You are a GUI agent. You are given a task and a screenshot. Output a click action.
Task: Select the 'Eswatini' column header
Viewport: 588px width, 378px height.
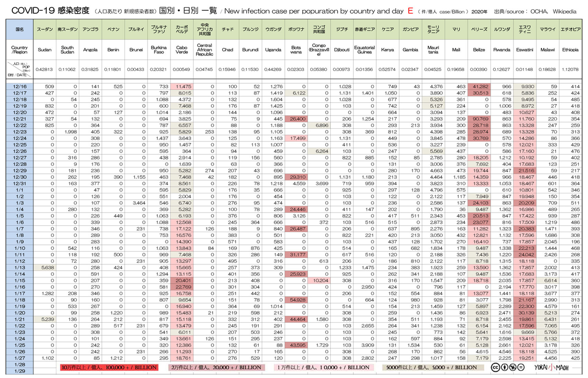pyautogui.click(x=524, y=50)
